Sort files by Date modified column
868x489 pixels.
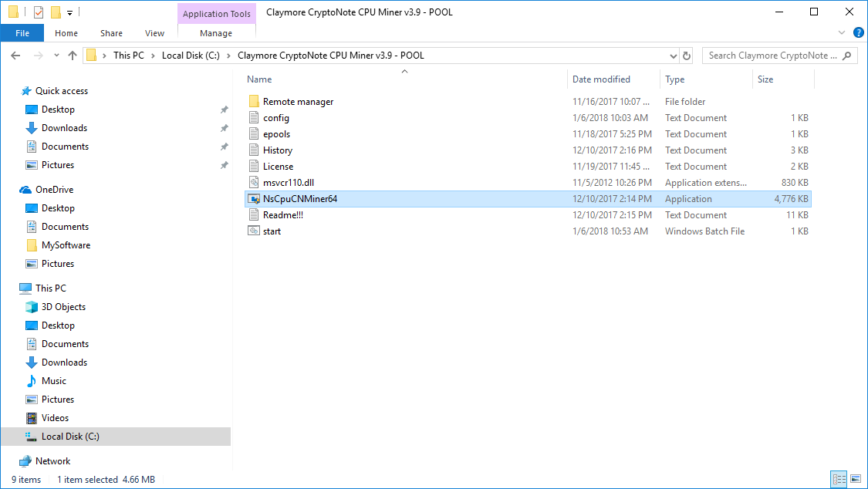[601, 79]
